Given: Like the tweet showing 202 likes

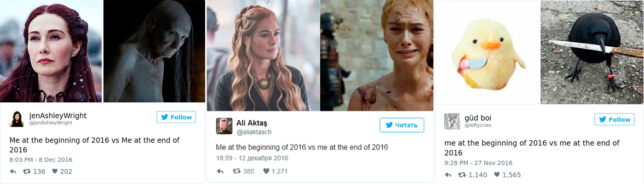Looking at the screenshot, I should (x=55, y=171).
